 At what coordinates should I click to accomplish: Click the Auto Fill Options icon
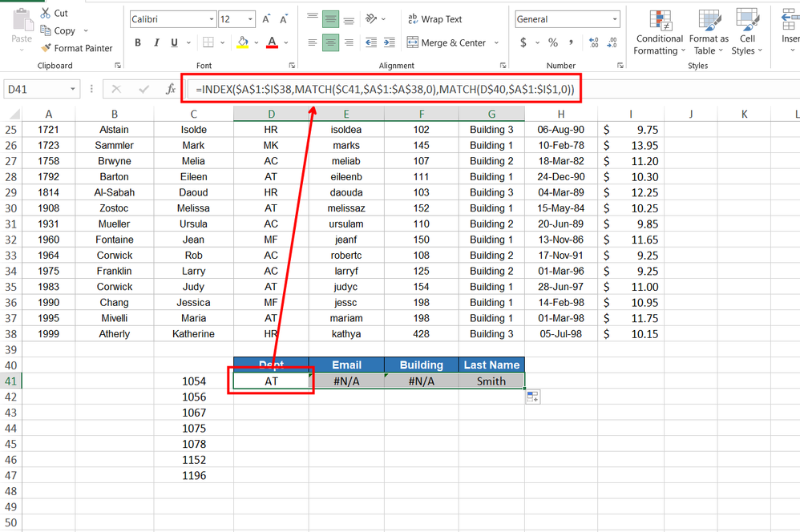pyautogui.click(x=532, y=397)
